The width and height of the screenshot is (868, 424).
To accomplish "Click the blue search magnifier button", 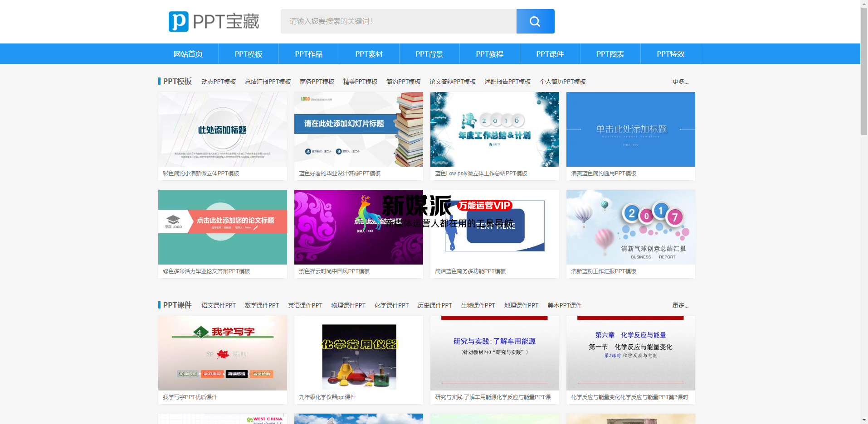I will coord(535,21).
